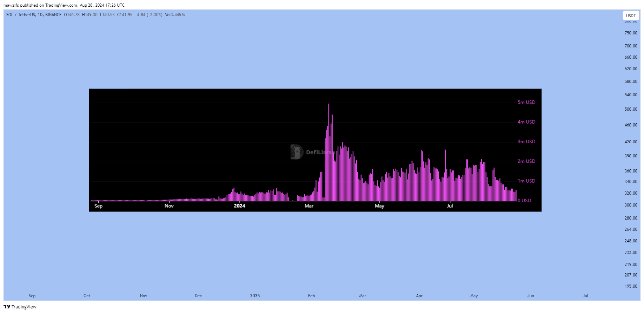Click the 320.00 price axis label
The image size is (644, 313).
coord(631,193)
